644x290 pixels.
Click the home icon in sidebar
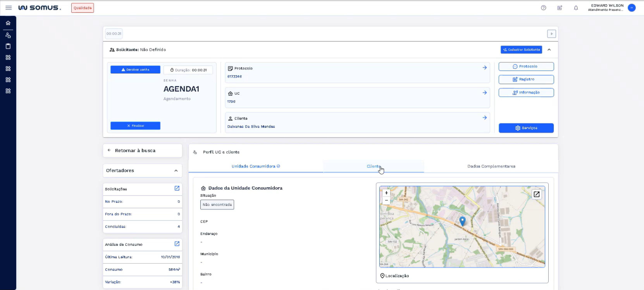(8, 23)
